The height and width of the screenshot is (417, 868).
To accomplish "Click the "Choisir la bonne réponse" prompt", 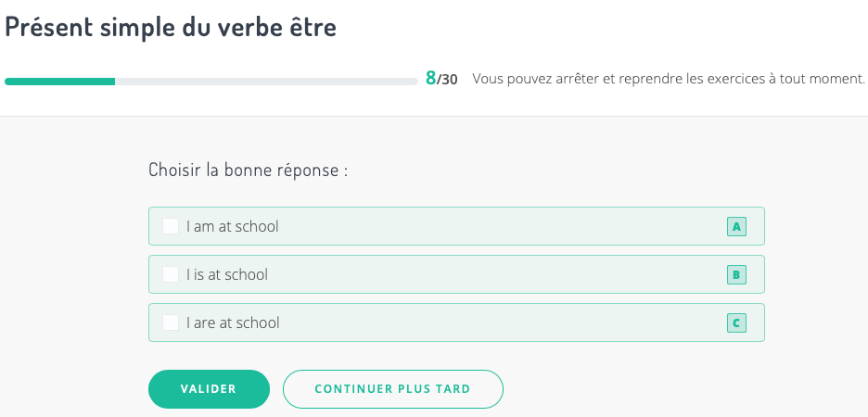I will (248, 171).
